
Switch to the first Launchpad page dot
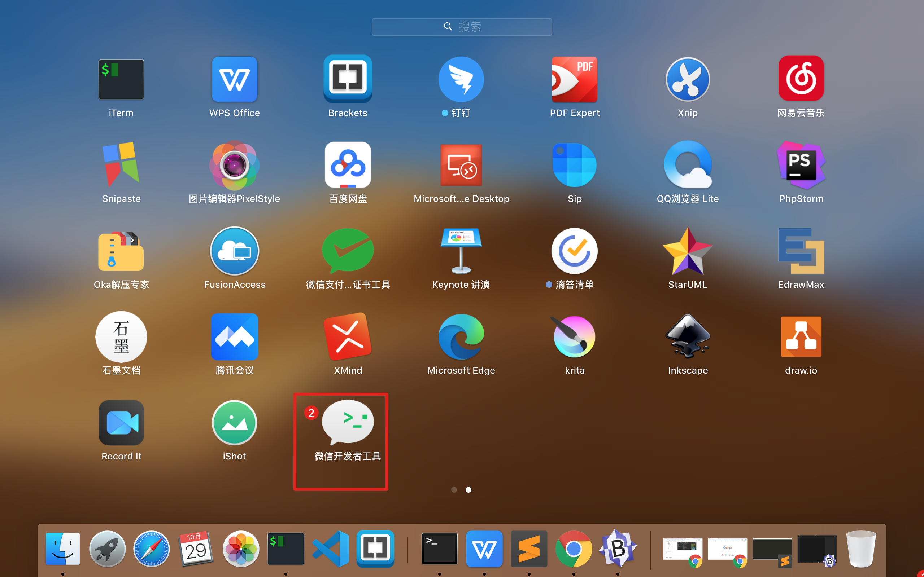click(x=454, y=490)
